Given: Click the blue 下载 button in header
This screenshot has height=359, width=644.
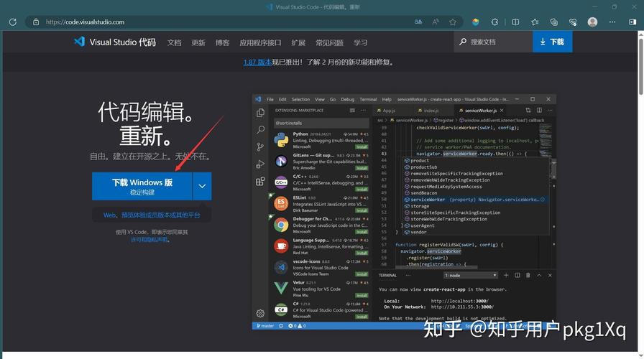Looking at the screenshot, I should click(553, 42).
